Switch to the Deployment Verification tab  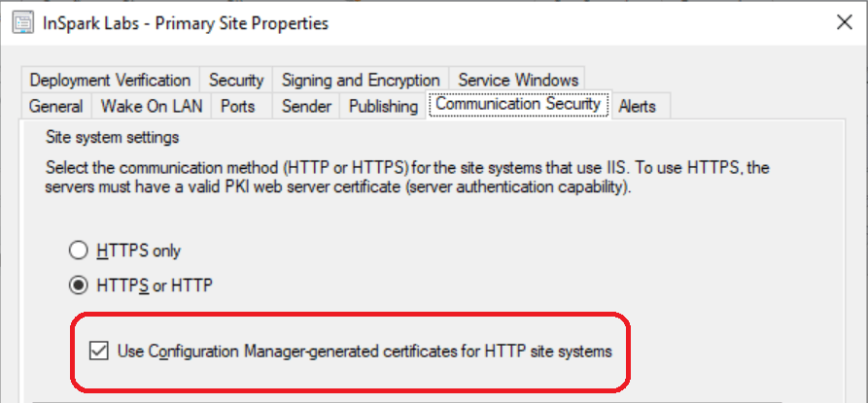point(110,81)
